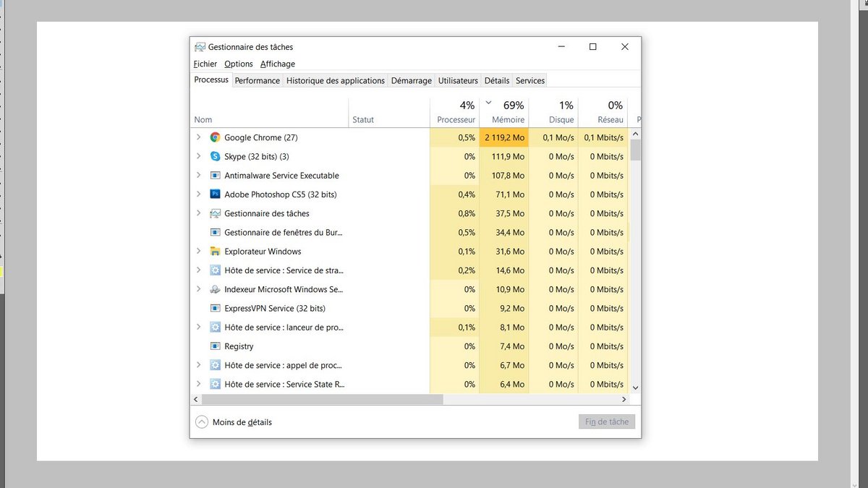Screen dimensions: 868x488
Task: Click the horizontal scrollbar left arrow
Action: point(196,399)
